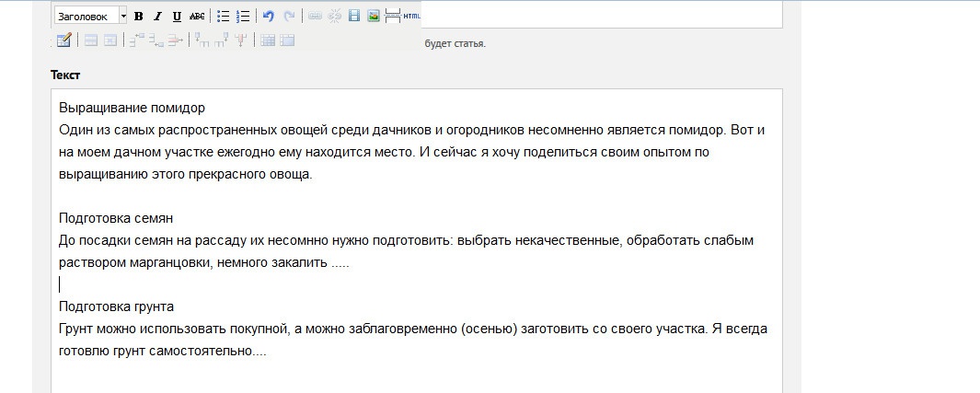
Task: Undo the last edit
Action: [268, 17]
